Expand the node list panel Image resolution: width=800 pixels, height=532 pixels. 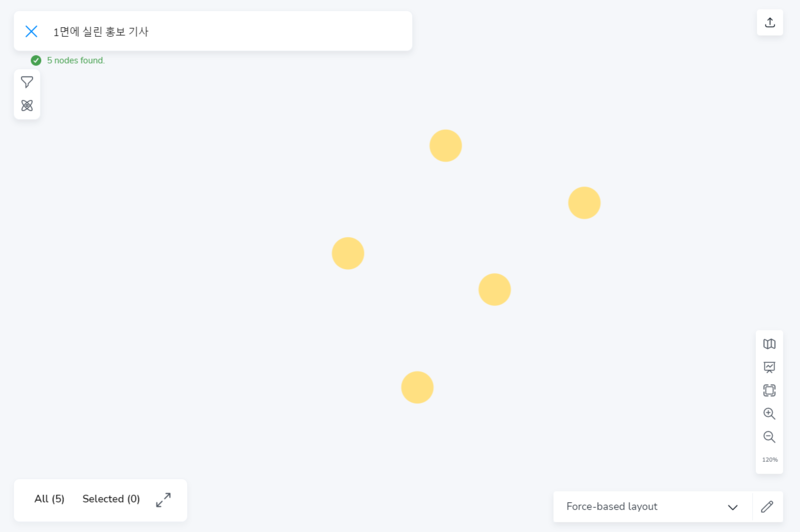[x=163, y=499]
